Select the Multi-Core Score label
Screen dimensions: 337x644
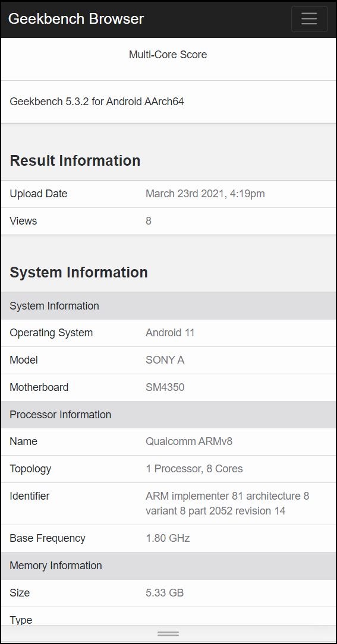click(168, 55)
